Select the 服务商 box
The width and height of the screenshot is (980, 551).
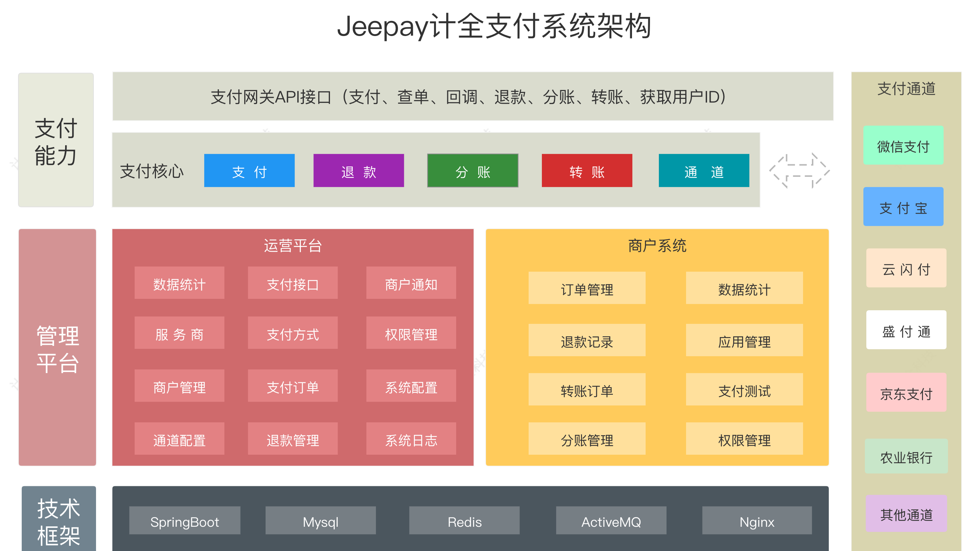click(x=179, y=333)
